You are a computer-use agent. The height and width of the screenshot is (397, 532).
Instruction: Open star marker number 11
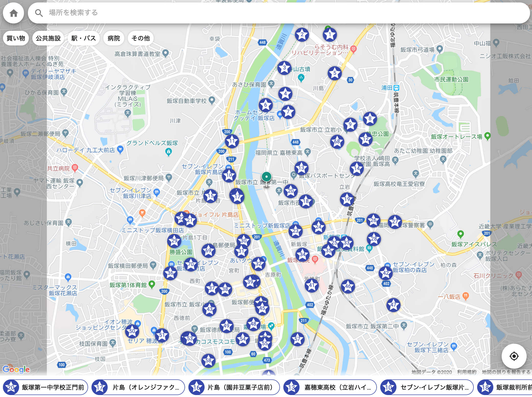[232, 141]
